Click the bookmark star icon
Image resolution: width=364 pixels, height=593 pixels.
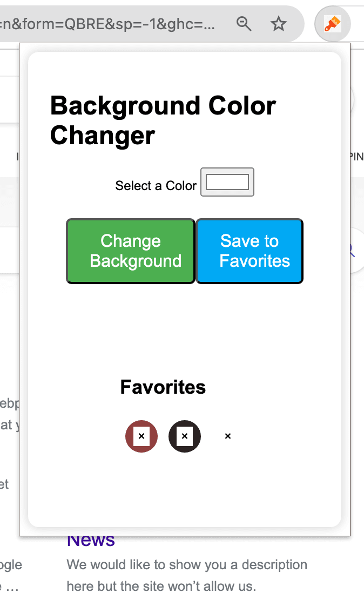pos(279,24)
